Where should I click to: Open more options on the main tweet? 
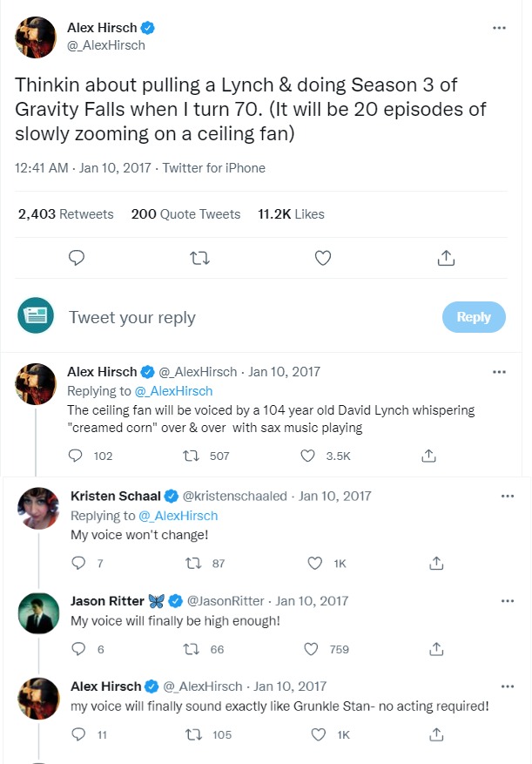click(x=499, y=28)
